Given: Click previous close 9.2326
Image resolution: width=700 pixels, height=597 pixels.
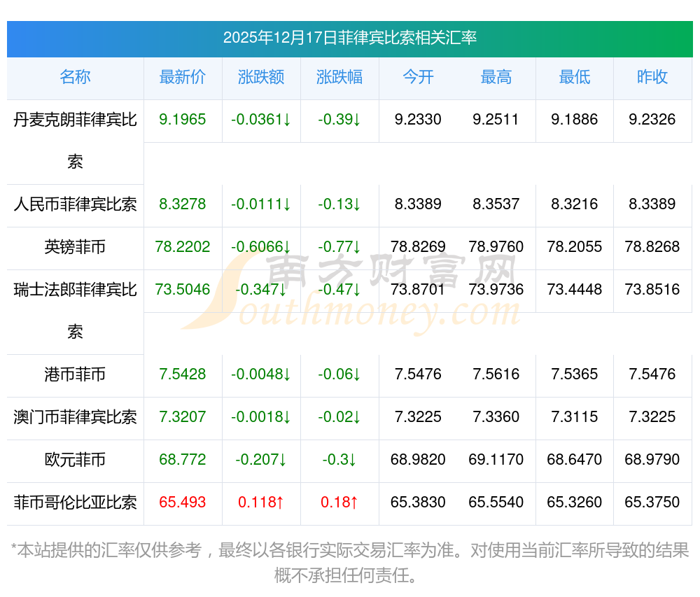Looking at the screenshot, I should 652,120.
